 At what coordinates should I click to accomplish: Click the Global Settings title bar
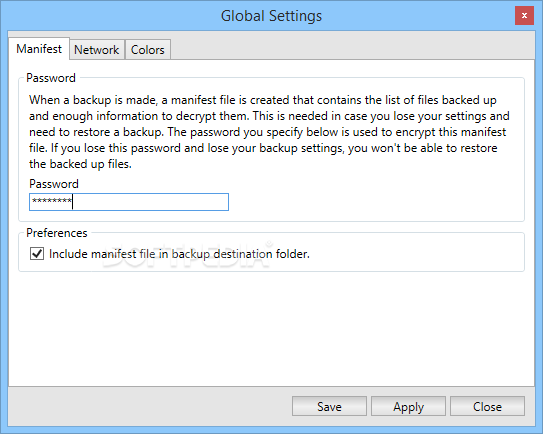tap(272, 16)
